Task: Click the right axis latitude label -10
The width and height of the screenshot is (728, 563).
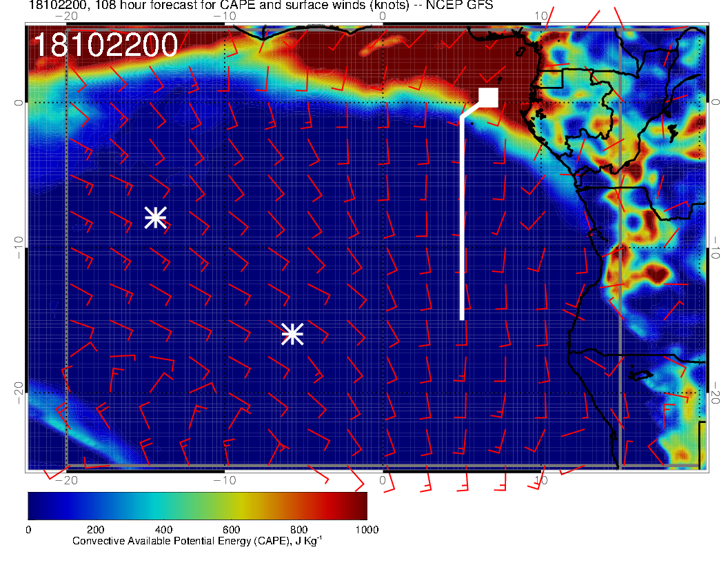Action: (716, 248)
